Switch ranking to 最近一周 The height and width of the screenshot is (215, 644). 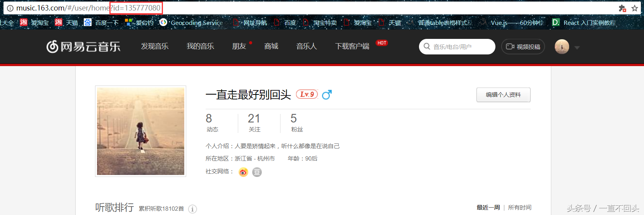pos(488,208)
